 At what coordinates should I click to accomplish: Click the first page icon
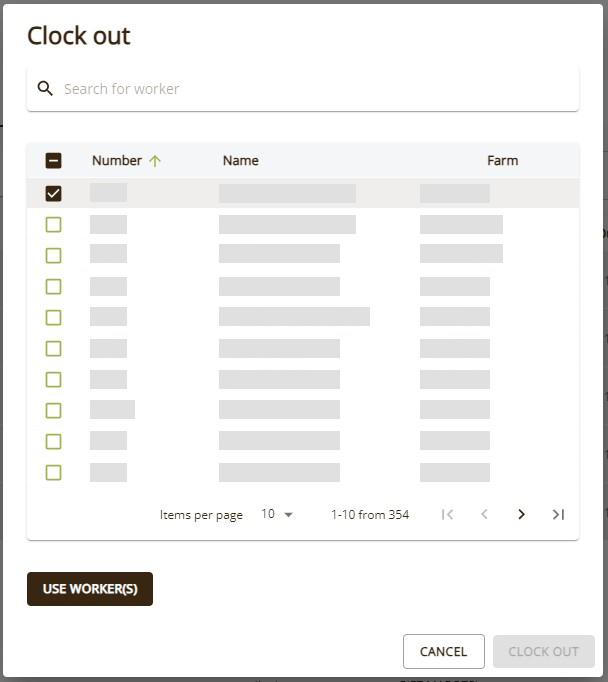click(x=447, y=515)
